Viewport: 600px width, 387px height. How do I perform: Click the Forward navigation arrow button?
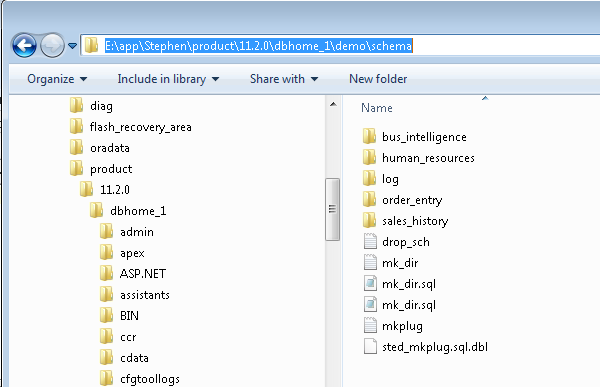(x=52, y=46)
